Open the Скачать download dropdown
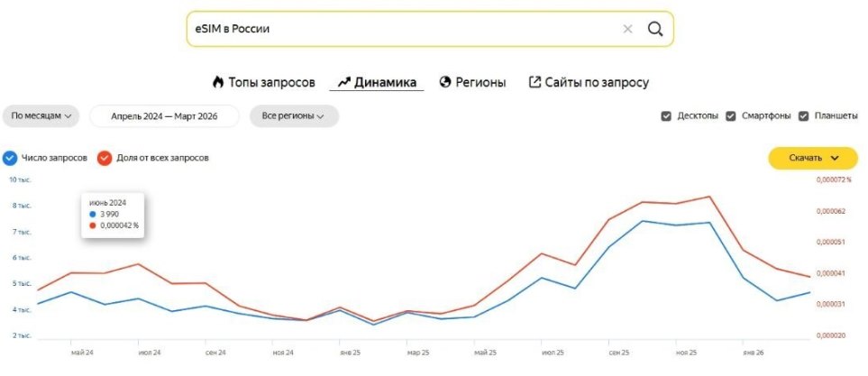The height and width of the screenshot is (376, 868). pos(812,158)
